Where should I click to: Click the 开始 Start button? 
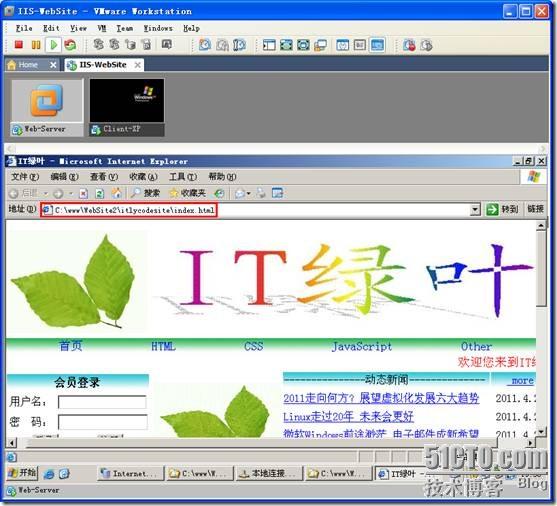coord(22,473)
